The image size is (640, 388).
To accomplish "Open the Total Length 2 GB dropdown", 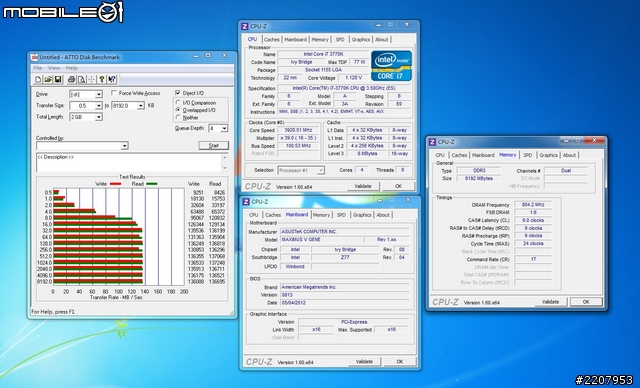I will point(98,118).
